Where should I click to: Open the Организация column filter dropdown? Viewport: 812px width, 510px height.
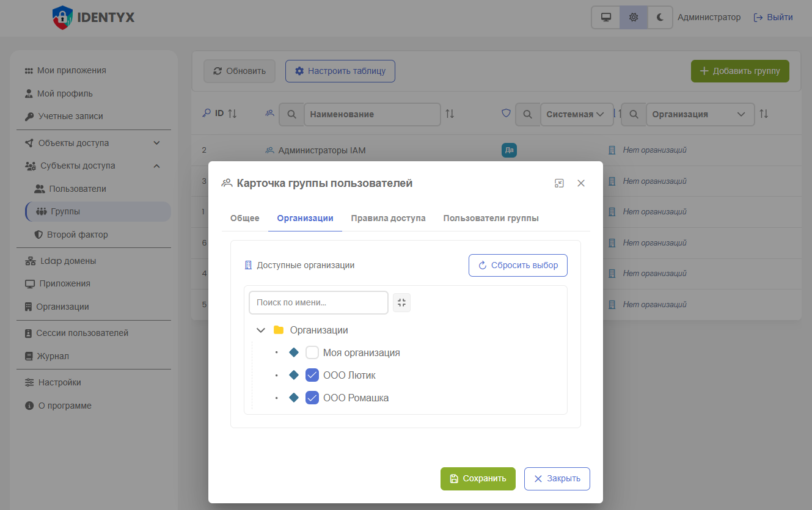click(700, 114)
